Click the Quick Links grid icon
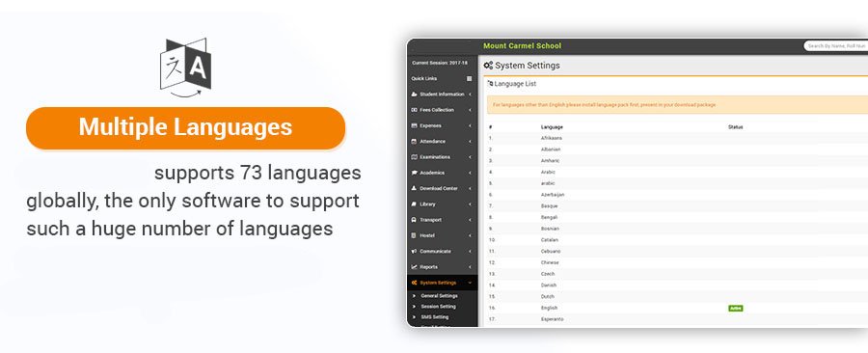Viewport: 868px width, 353px height. pos(470,78)
